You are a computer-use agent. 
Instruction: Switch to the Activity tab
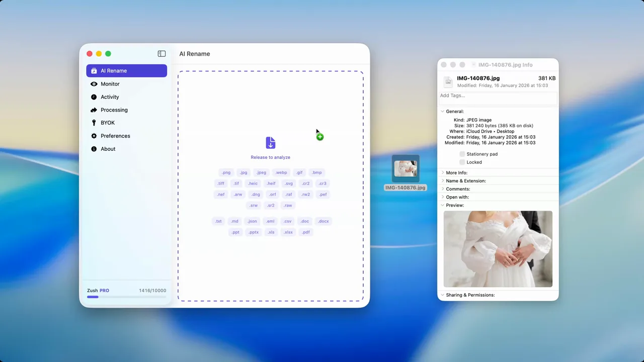click(126, 97)
